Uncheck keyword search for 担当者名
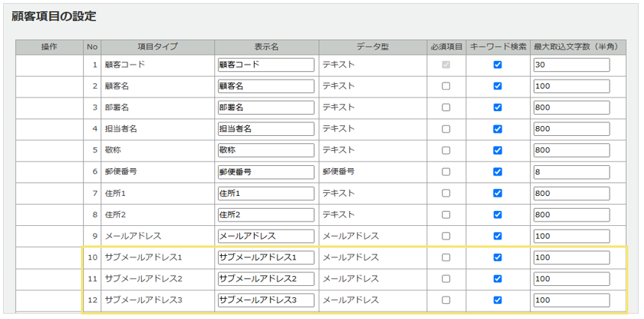Screen dimensions: 644x319 click(x=497, y=129)
